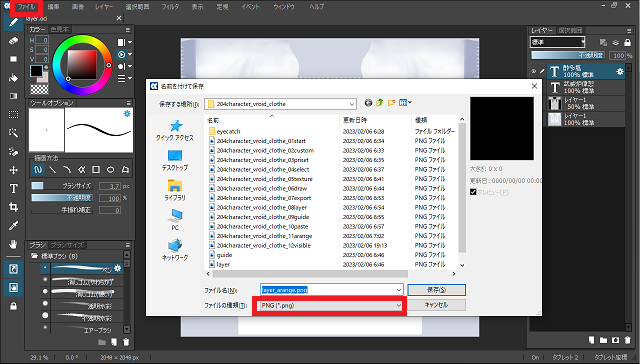Select the Move tool

click(x=13, y=170)
